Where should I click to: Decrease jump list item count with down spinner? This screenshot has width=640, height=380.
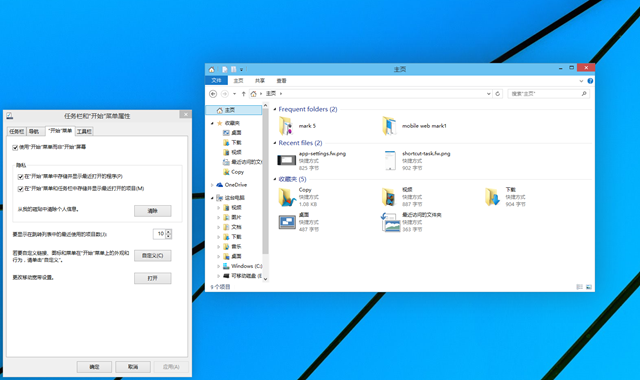[x=169, y=236]
